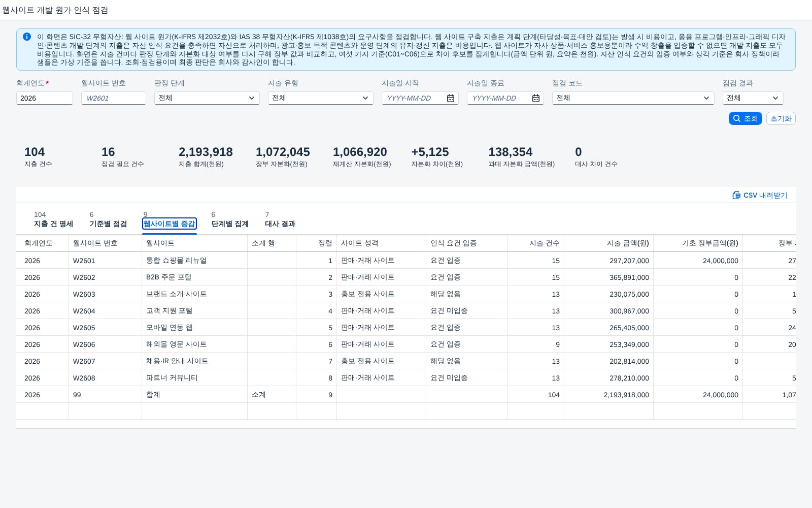Click the 채용·IR 안내 사이트 cell
Image resolution: width=812 pixels, height=508 pixels.
[x=194, y=361]
